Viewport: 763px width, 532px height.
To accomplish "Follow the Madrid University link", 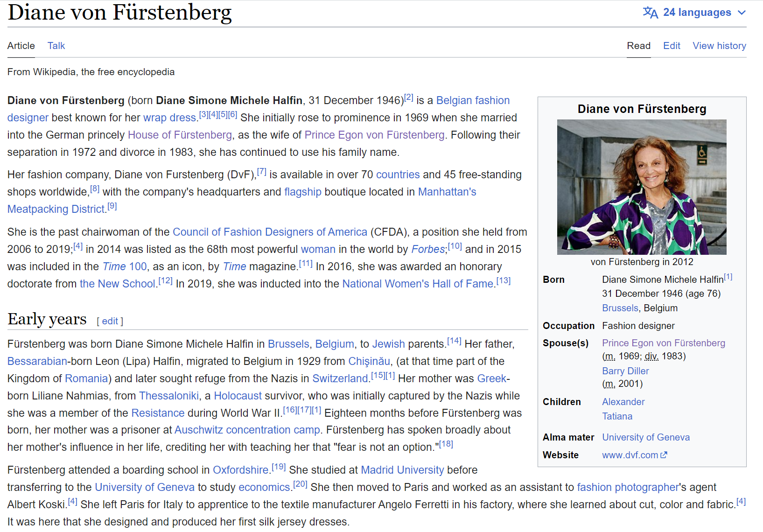I will [x=402, y=470].
